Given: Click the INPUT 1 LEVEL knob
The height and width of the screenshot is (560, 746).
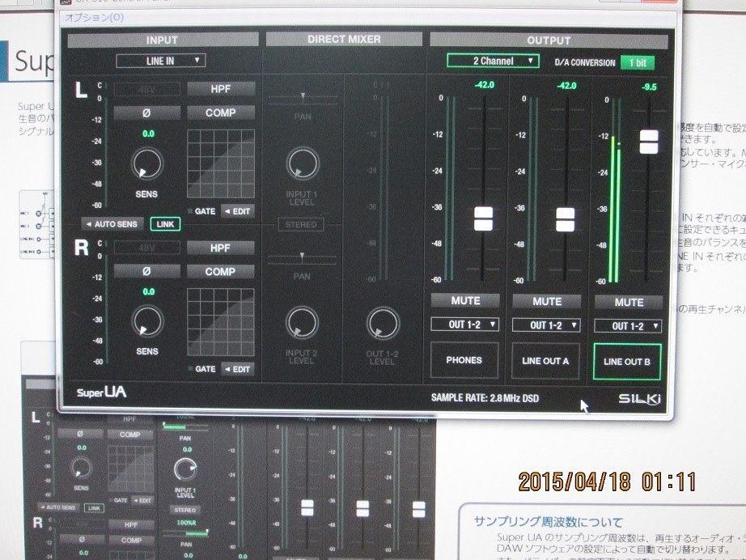Looking at the screenshot, I should click(302, 163).
